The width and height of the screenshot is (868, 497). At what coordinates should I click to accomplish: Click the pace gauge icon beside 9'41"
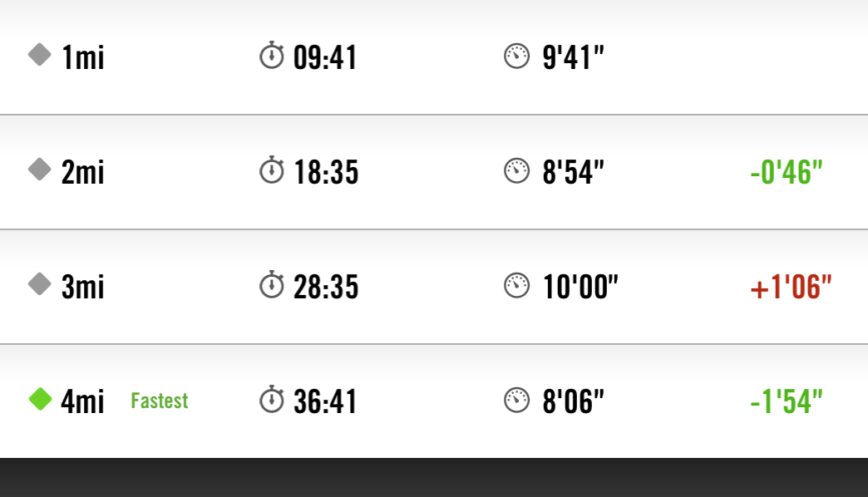point(517,57)
